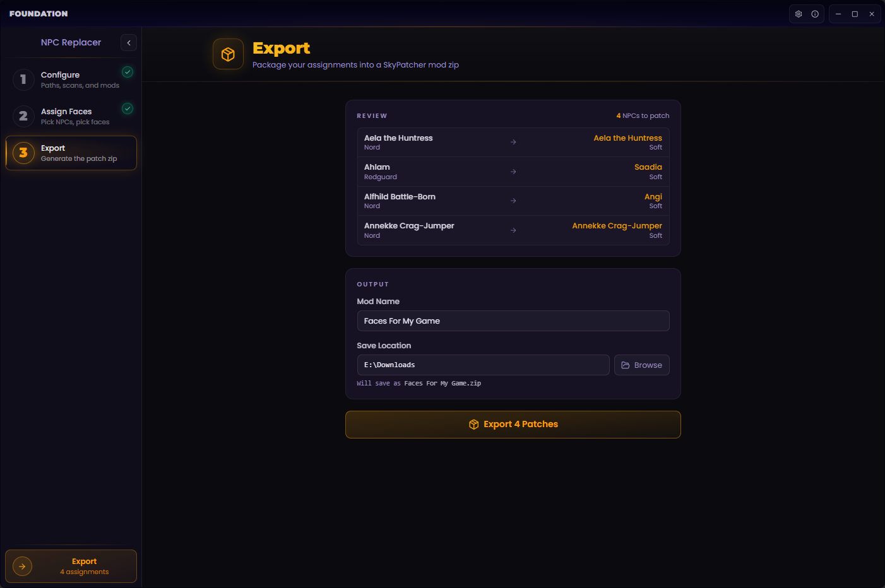Click the step 1 number circle
The image size is (885, 588).
coord(23,79)
